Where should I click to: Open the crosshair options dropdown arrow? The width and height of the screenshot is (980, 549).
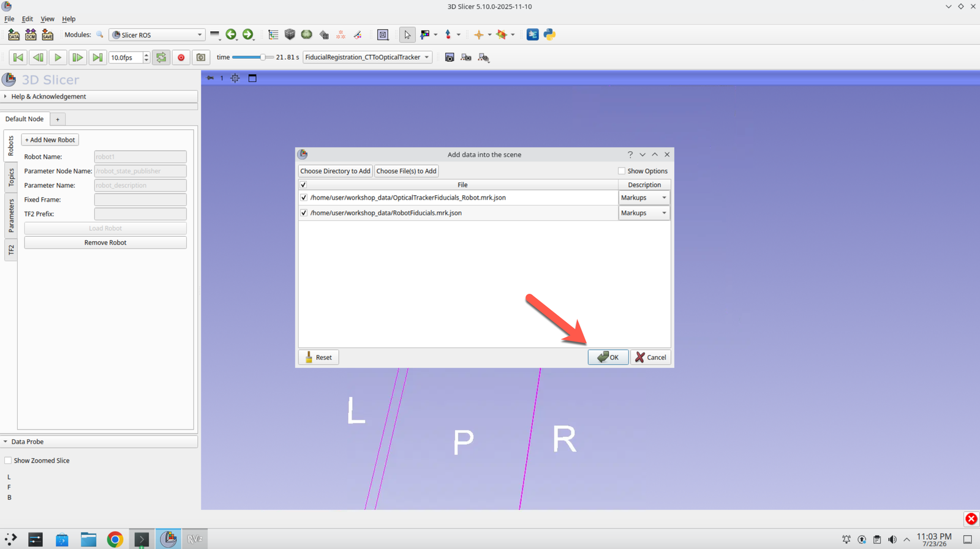(x=489, y=35)
